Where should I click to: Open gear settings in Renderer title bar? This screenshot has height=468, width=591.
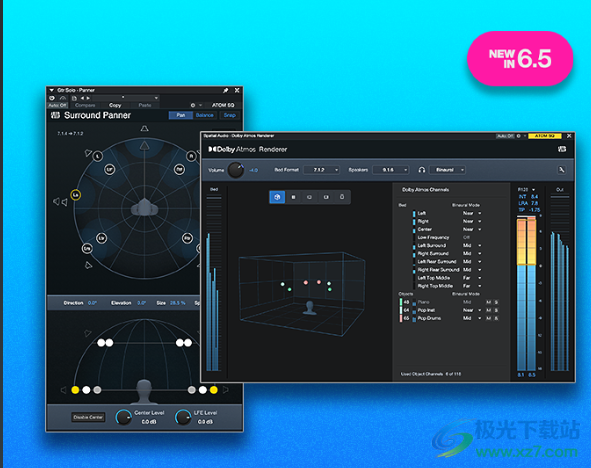(x=519, y=136)
